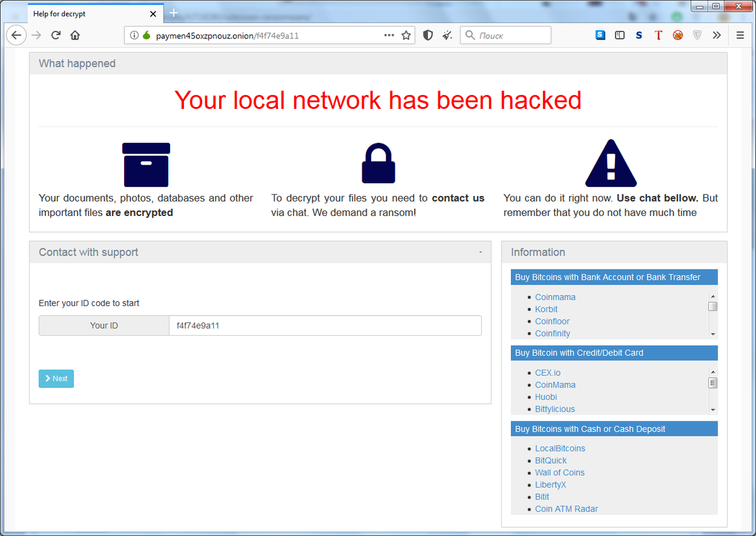Click 'Enter your ID code to start' text

[x=89, y=303]
